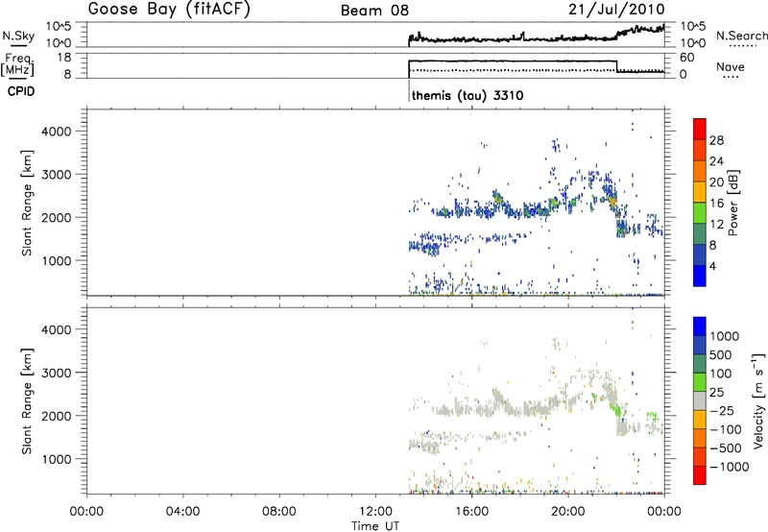
Task: Click the high-power echo patch near 22:00 UT
Action: (612, 201)
